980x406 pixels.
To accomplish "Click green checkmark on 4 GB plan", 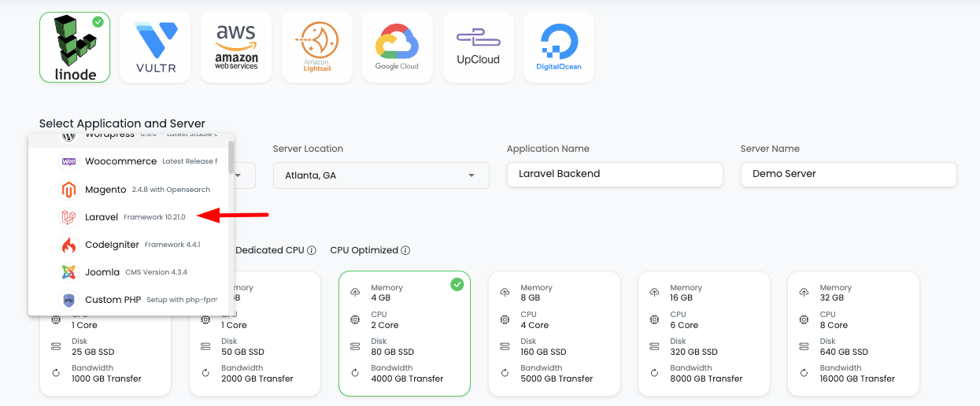I will [x=457, y=285].
